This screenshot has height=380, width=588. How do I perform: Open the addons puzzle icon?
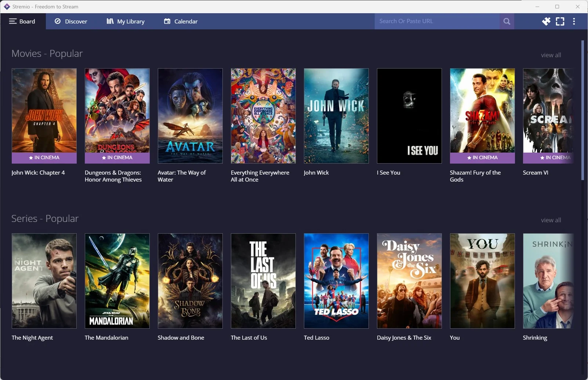pyautogui.click(x=546, y=21)
